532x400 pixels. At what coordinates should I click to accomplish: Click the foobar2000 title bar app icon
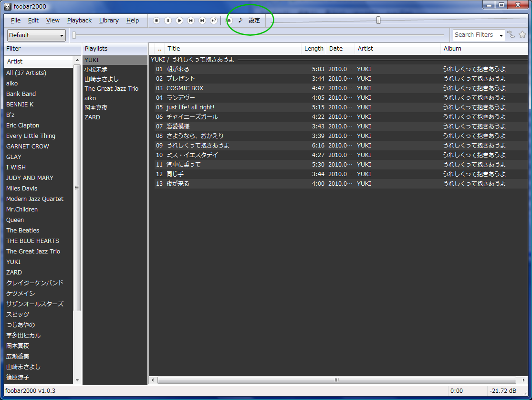[8, 6]
